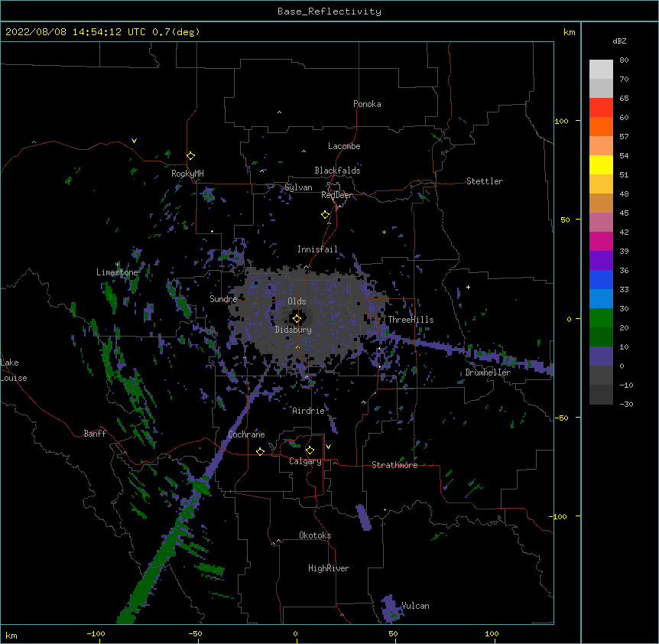Click the Base_Reflectivity title
The height and width of the screenshot is (644, 659).
coord(329,11)
